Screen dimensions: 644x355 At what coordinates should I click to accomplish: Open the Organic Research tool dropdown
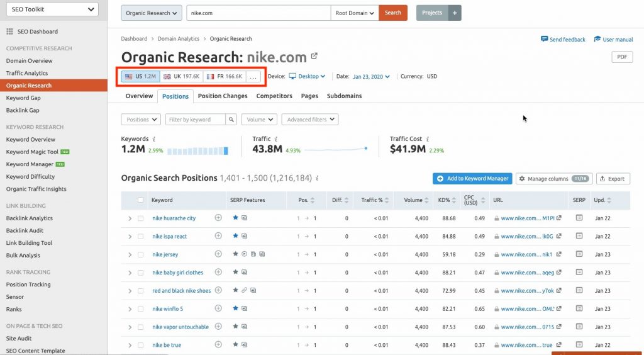click(x=151, y=13)
